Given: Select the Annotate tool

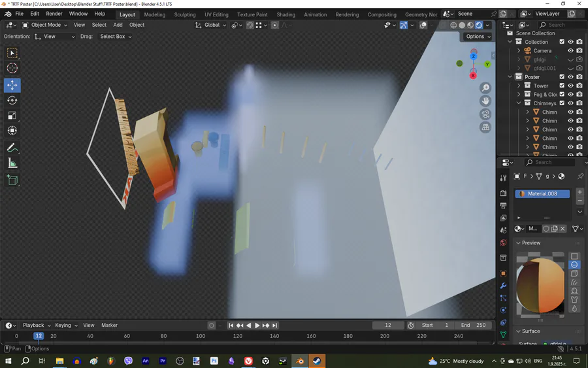Looking at the screenshot, I should (12, 148).
